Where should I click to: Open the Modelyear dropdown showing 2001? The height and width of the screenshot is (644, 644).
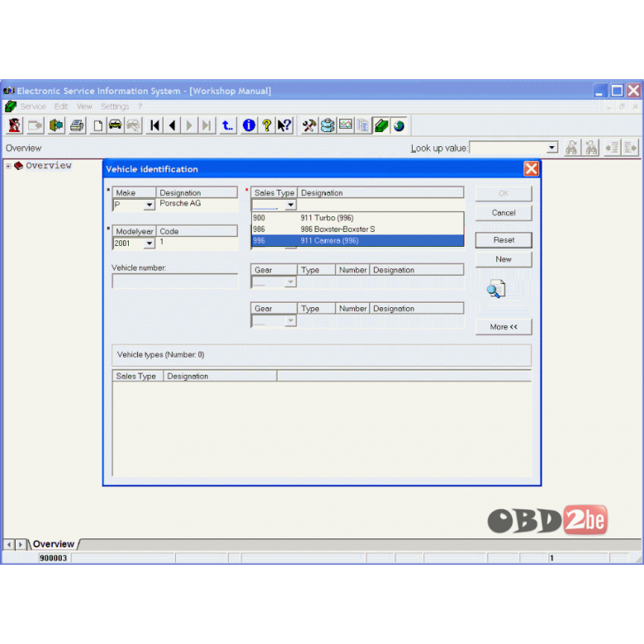click(149, 243)
